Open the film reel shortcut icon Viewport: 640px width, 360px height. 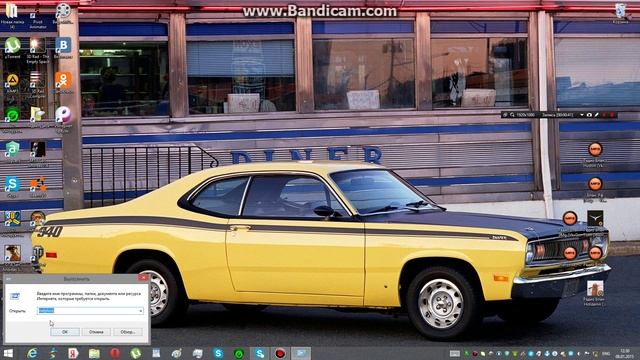coord(63,11)
